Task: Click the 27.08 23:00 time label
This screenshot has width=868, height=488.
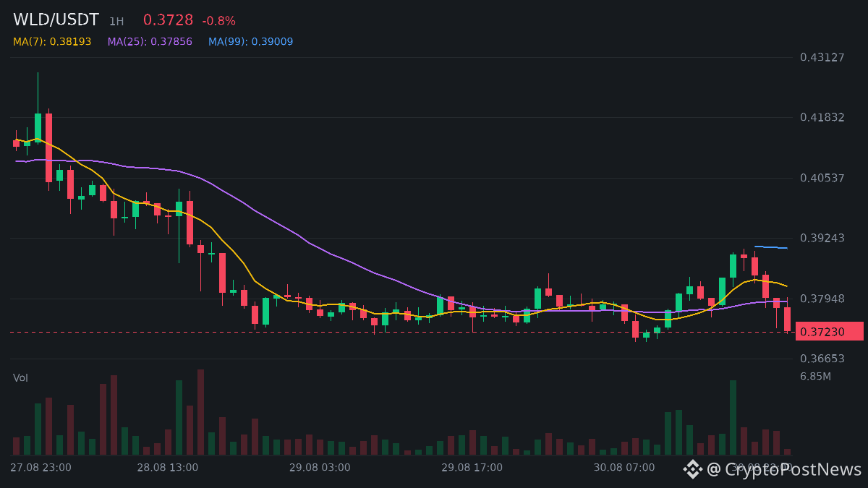Action: [41, 468]
